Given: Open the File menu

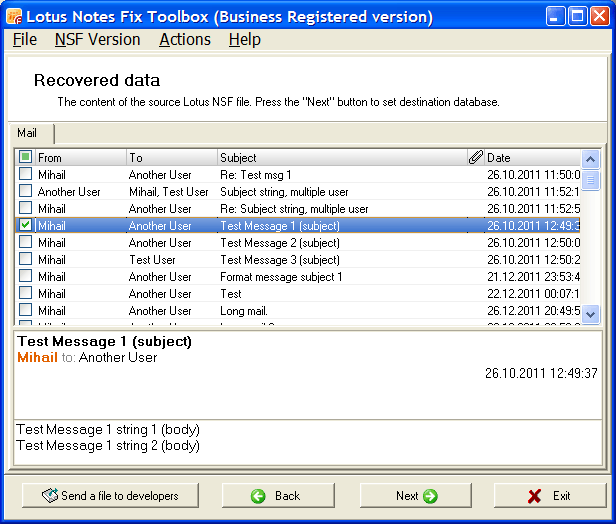Looking at the screenshot, I should [25, 40].
